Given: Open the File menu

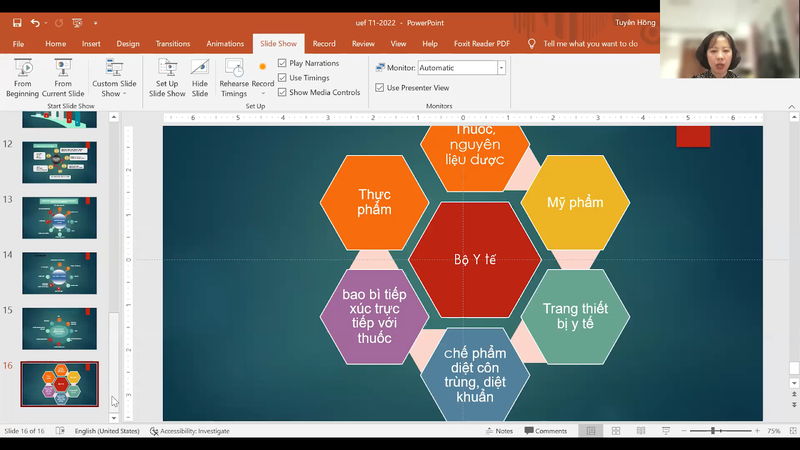Looking at the screenshot, I should point(18,44).
